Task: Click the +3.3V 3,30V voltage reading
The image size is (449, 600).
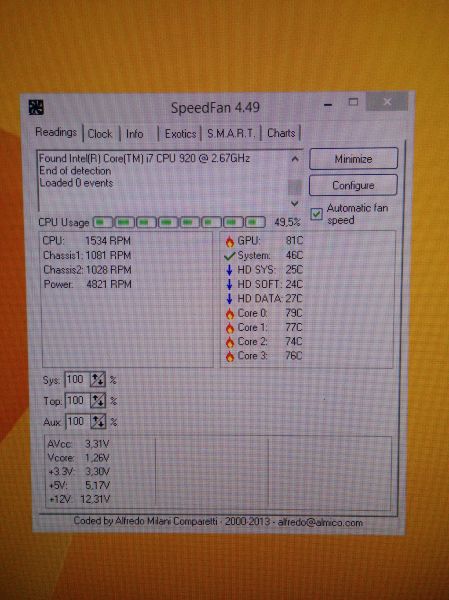Action: tap(79, 471)
